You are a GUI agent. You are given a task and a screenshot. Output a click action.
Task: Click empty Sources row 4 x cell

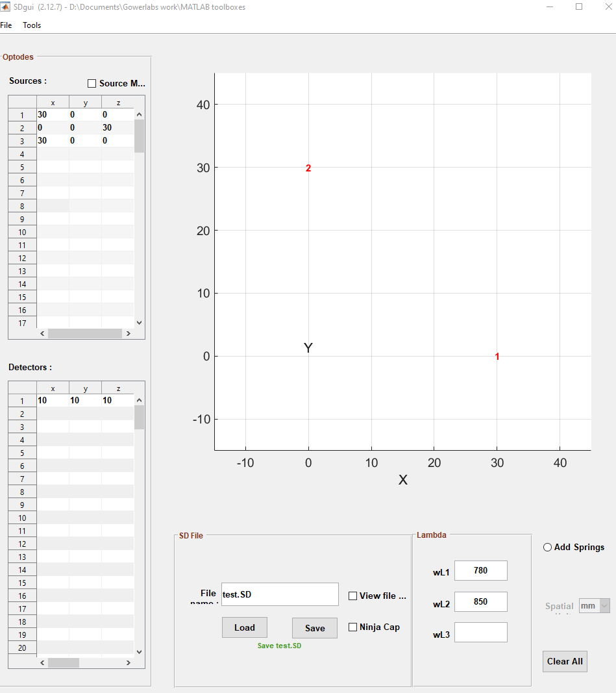pos(53,154)
